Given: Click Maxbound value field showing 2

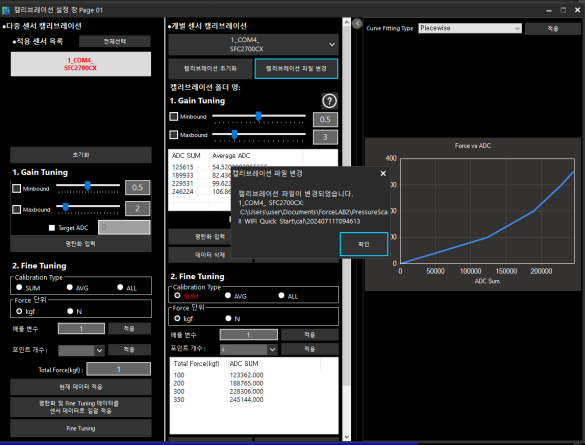Looking at the screenshot, I should tap(137, 209).
